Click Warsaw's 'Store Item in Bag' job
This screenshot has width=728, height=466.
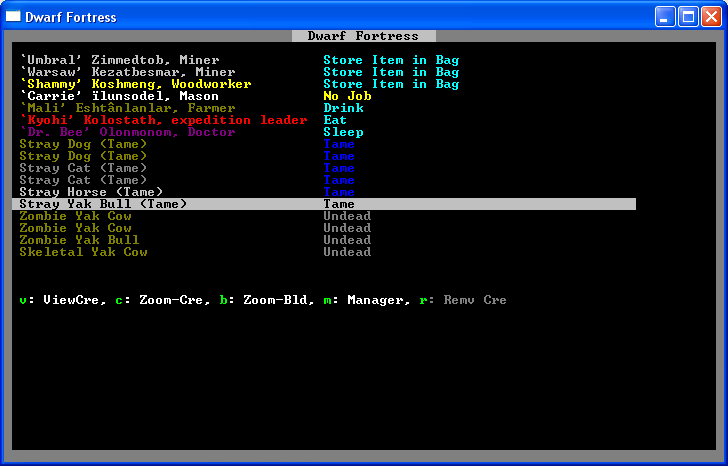point(391,72)
